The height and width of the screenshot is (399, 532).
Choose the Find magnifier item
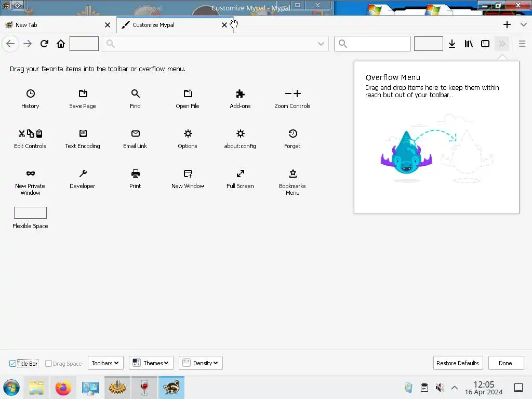135,94
